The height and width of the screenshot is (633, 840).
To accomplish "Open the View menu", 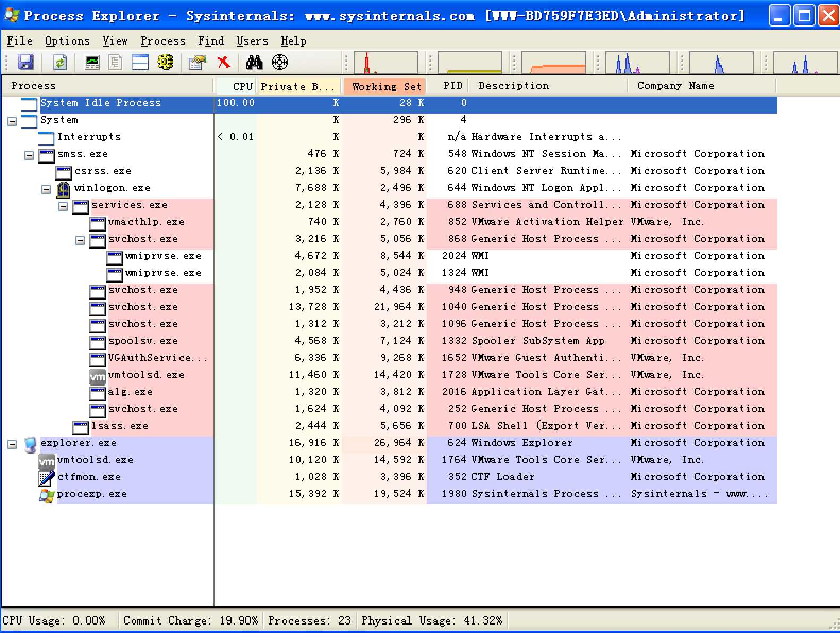I will point(115,41).
